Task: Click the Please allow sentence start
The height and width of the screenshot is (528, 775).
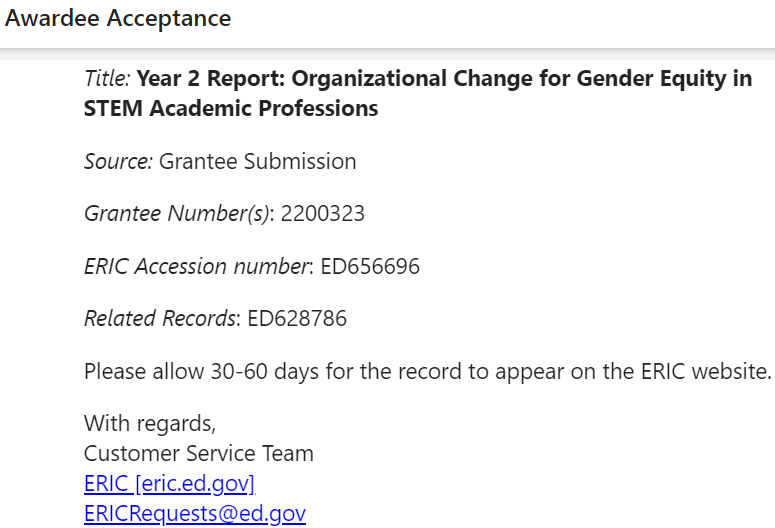Action: 144,371
